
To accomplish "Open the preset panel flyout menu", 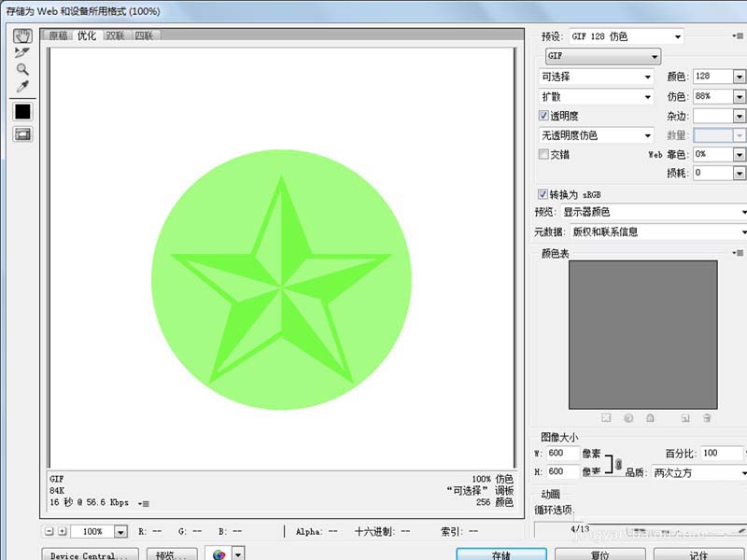I will pos(738,36).
